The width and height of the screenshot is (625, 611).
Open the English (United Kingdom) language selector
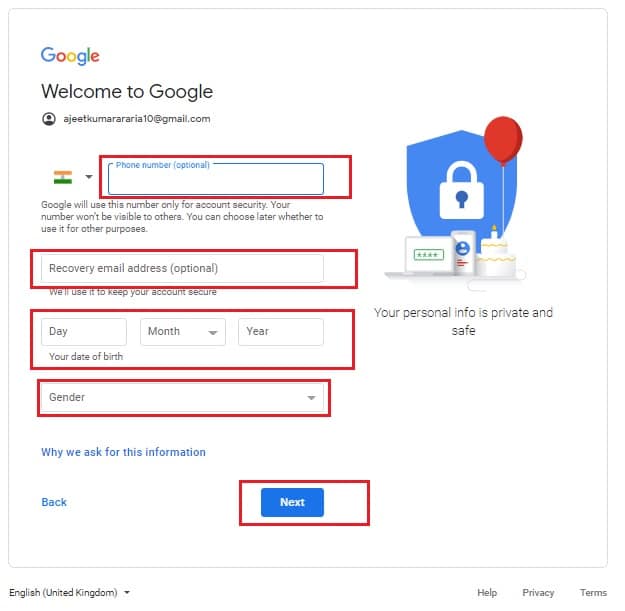pos(69,593)
